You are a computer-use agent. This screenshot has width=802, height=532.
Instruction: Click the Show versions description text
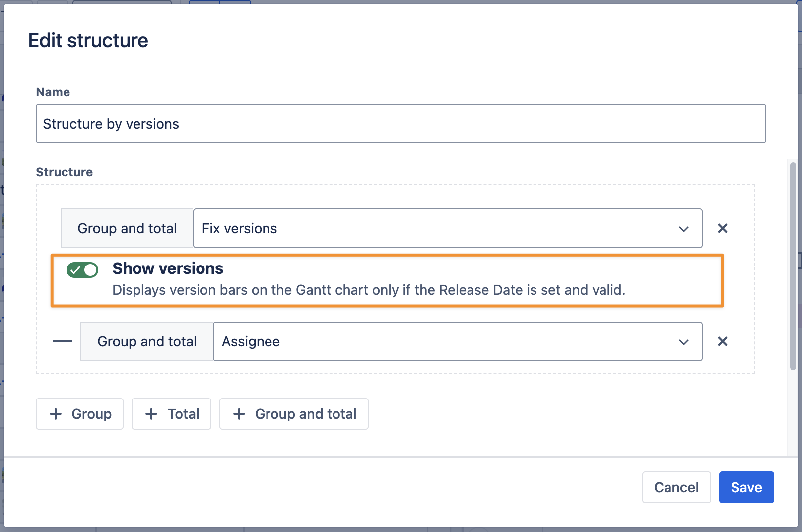pyautogui.click(x=368, y=290)
